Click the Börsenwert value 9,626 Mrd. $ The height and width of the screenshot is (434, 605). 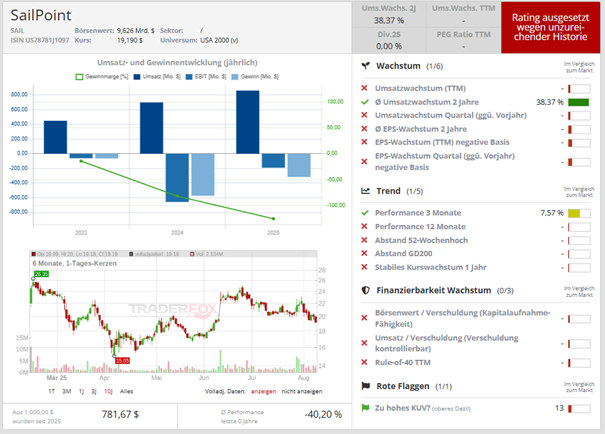click(x=136, y=30)
